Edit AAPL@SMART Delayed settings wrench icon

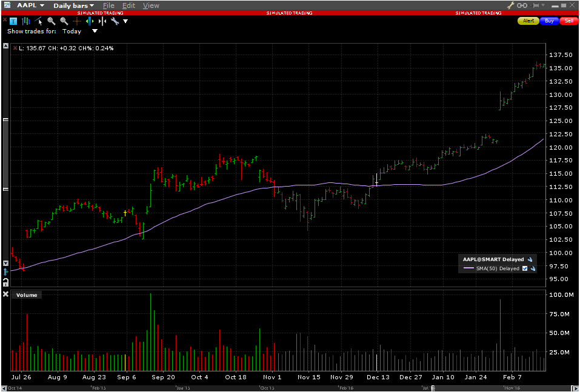pyautogui.click(x=530, y=259)
